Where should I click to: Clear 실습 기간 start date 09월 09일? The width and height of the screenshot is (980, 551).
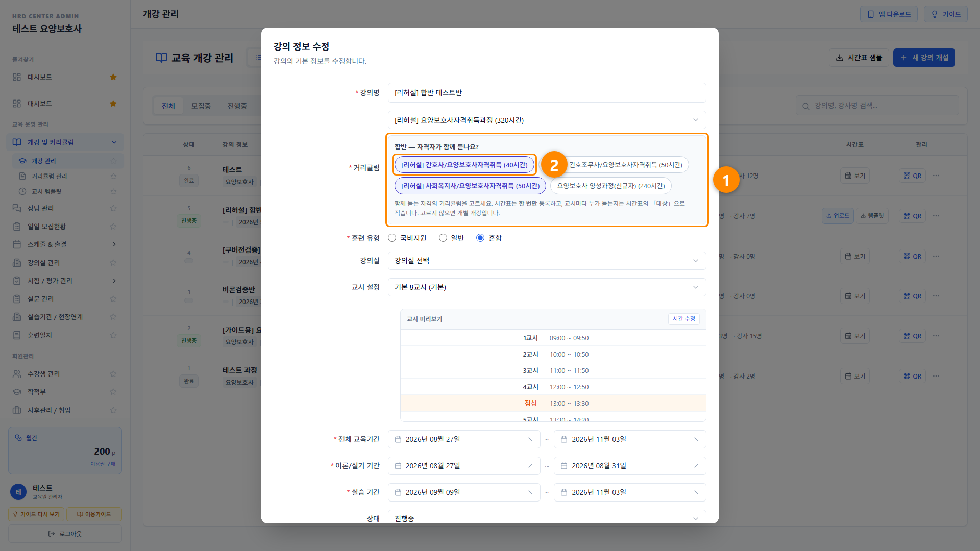(530, 492)
